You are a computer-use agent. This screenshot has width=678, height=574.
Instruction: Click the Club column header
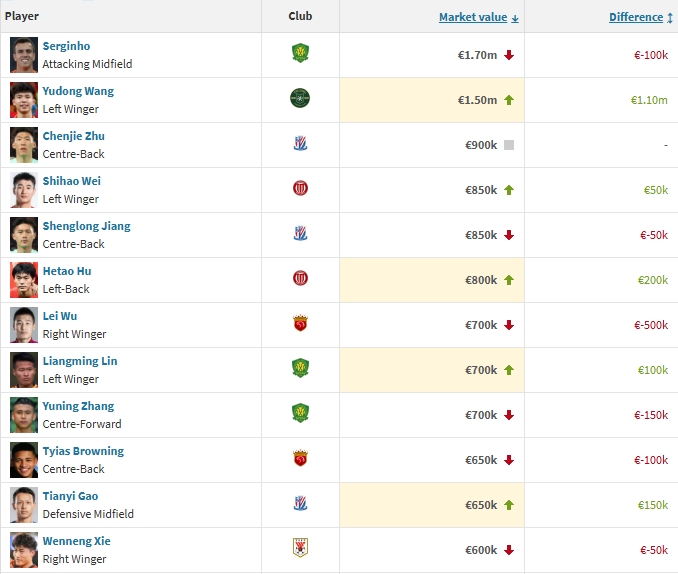point(300,16)
